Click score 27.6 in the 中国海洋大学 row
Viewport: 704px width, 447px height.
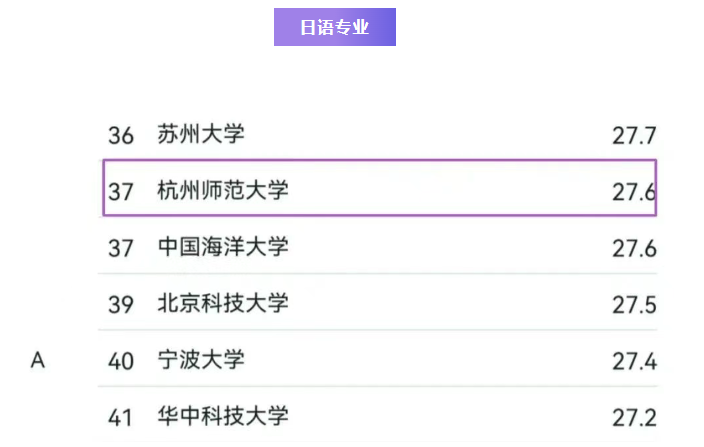(x=634, y=247)
